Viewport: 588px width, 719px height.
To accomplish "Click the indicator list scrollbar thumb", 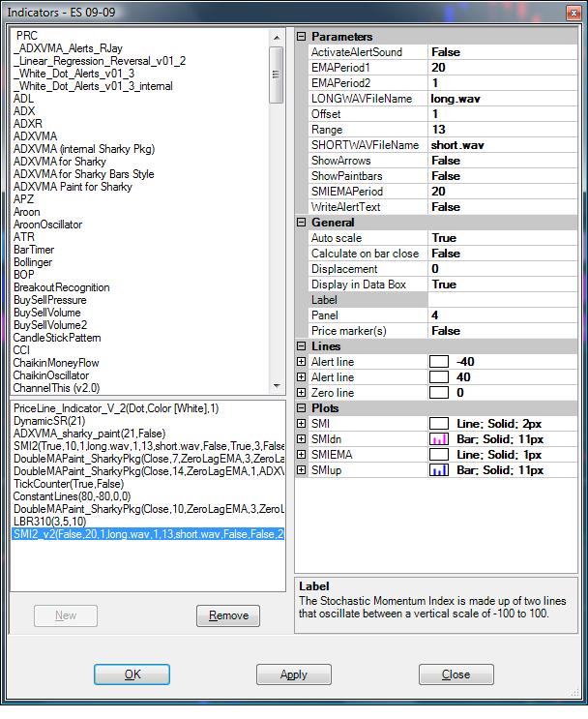I will click(277, 75).
